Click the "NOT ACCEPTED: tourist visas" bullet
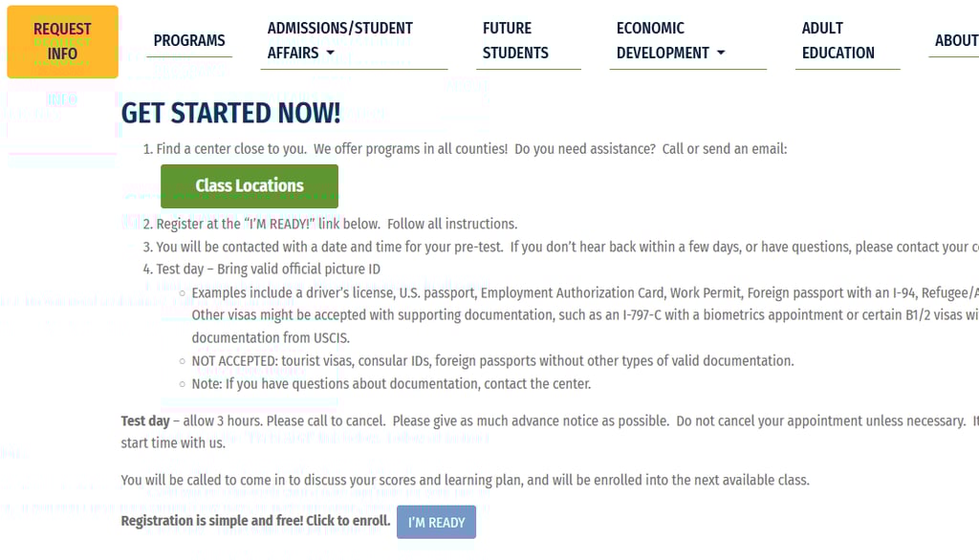 click(x=492, y=360)
